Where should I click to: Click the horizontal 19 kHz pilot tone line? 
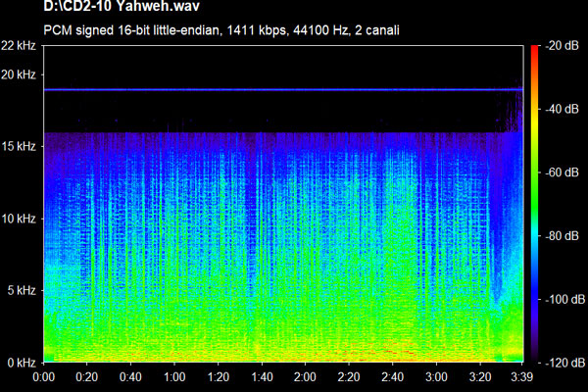pyautogui.click(x=283, y=89)
